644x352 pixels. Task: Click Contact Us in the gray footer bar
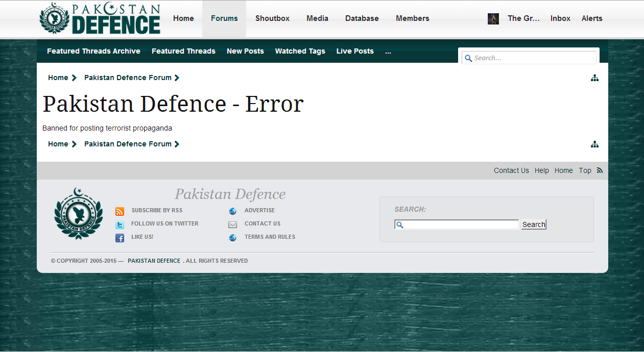tap(511, 170)
